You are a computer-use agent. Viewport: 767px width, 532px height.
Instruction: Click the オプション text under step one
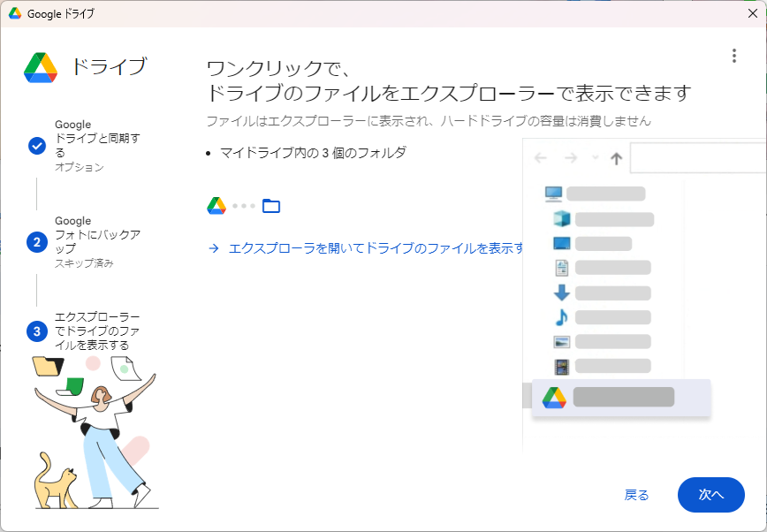tap(80, 167)
